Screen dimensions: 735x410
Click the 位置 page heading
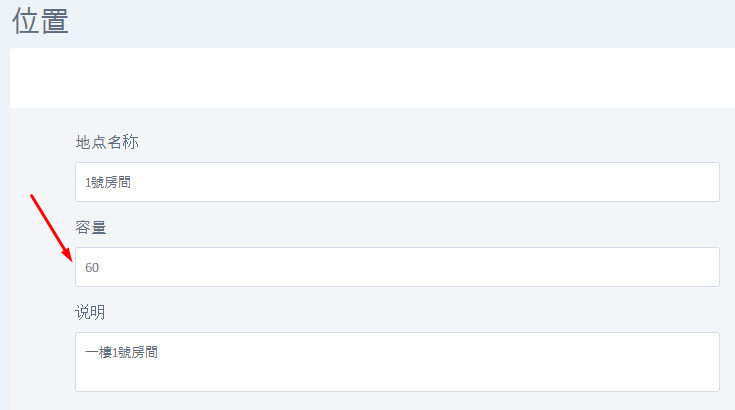pos(40,20)
